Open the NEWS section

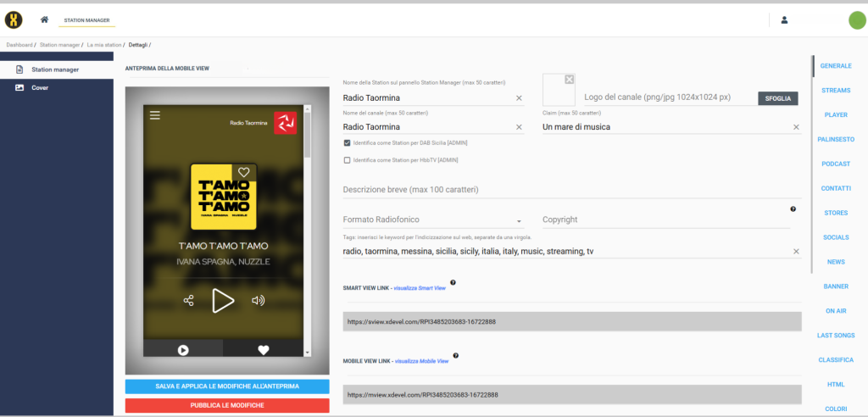point(835,261)
